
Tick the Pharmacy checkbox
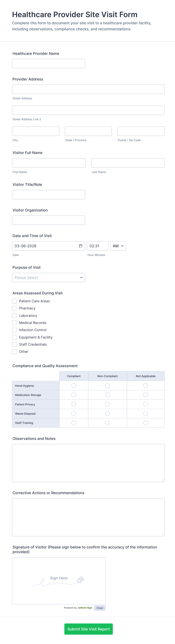pos(14,308)
